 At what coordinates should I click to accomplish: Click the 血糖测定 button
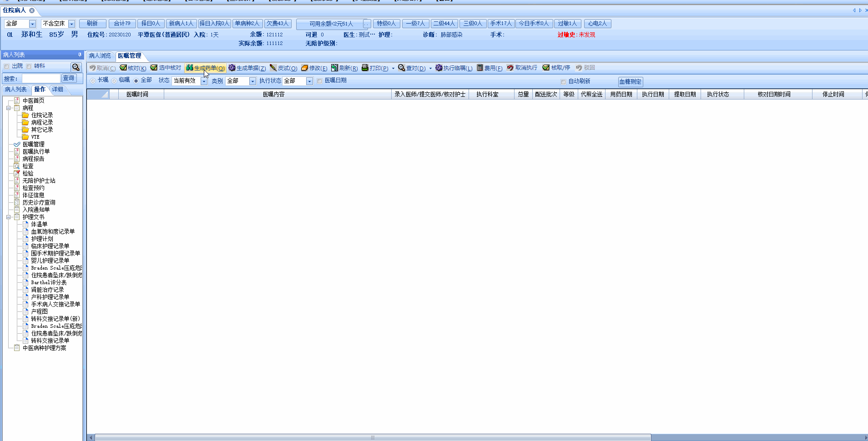coord(631,82)
